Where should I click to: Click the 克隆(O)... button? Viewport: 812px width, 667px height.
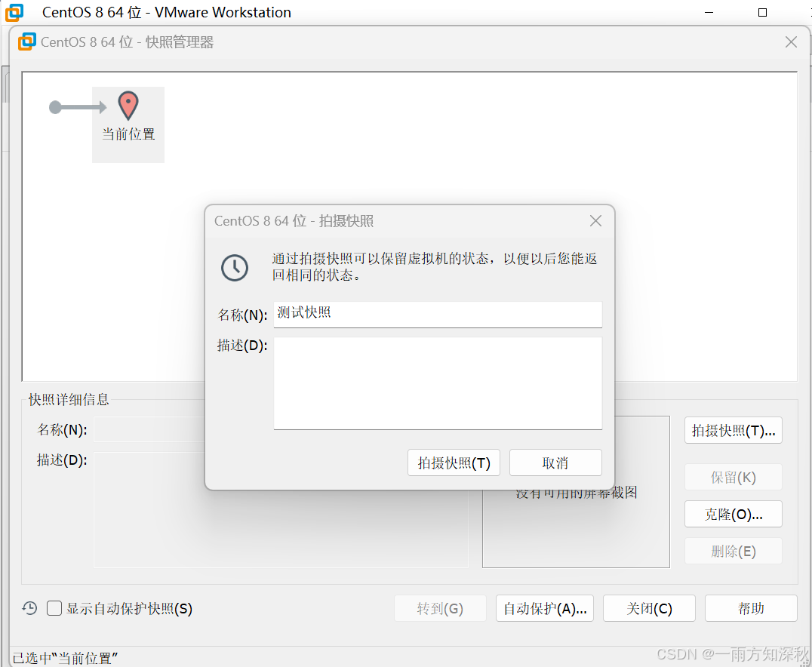click(734, 515)
